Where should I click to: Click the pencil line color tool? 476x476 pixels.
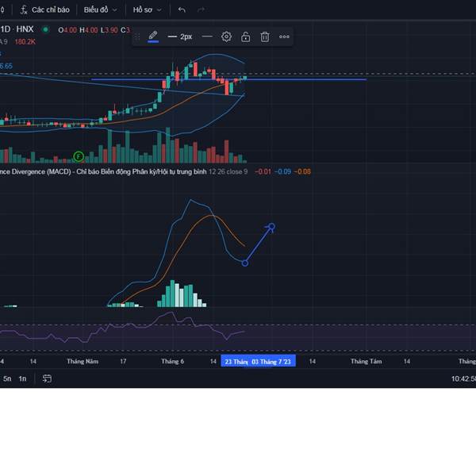point(153,36)
